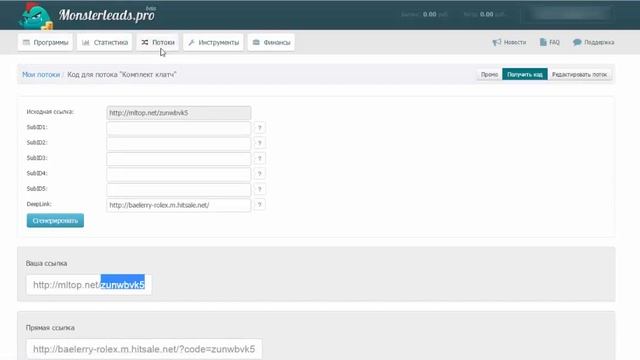Click the Исходная ссылка field

click(x=179, y=113)
